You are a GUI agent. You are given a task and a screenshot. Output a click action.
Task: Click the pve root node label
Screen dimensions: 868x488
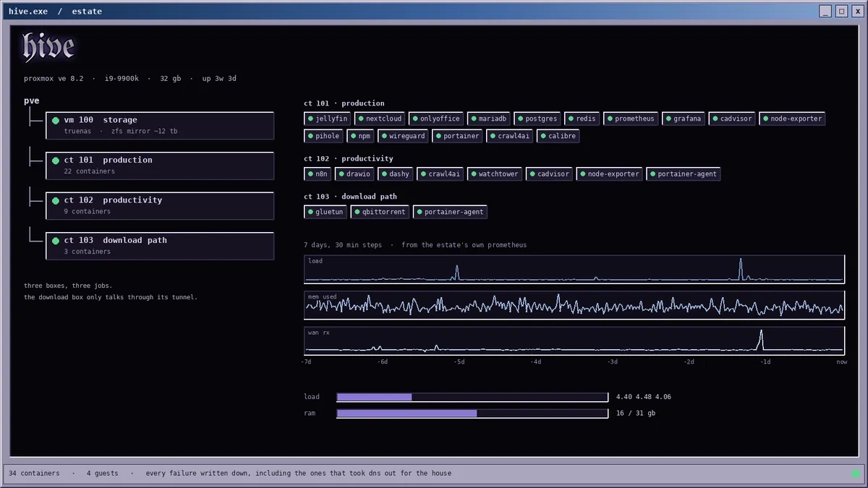click(32, 101)
